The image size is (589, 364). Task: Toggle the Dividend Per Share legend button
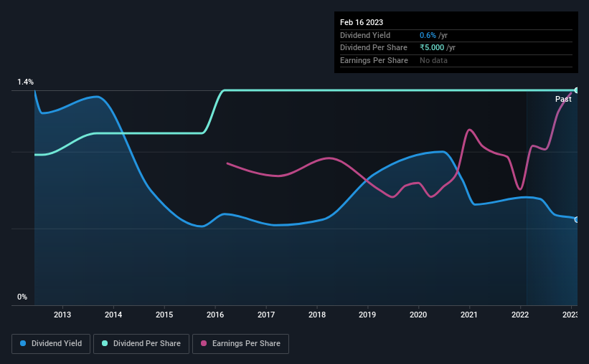[141, 344]
